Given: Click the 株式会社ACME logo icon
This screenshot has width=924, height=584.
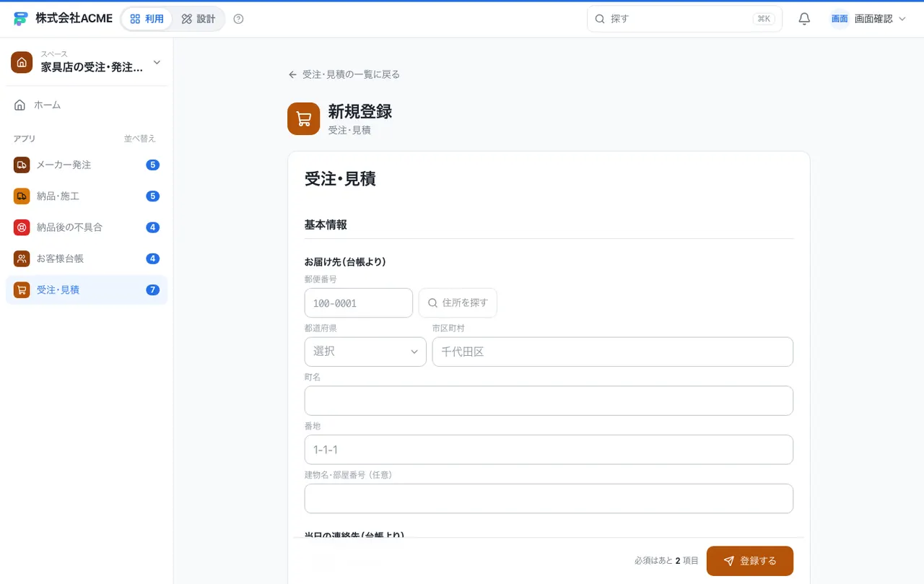Looking at the screenshot, I should coord(20,19).
